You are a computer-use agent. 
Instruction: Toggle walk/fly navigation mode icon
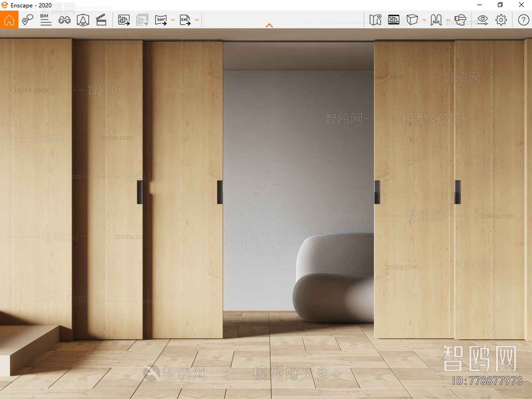[x=436, y=20]
